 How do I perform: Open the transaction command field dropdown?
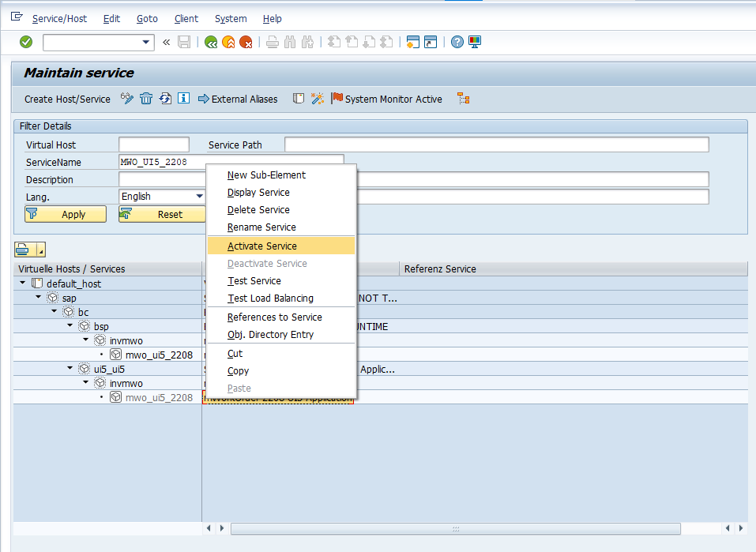(x=146, y=42)
